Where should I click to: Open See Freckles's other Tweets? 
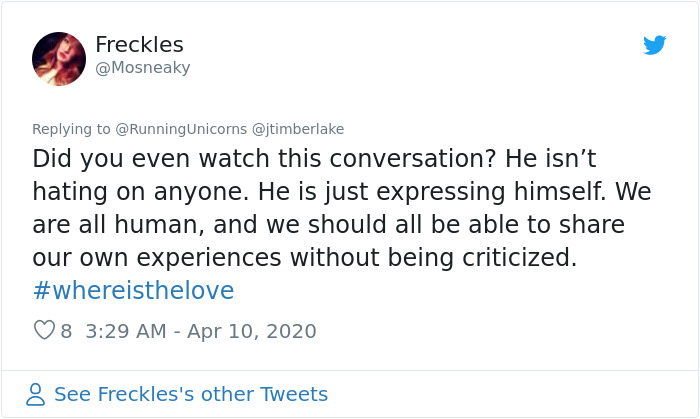[190, 395]
